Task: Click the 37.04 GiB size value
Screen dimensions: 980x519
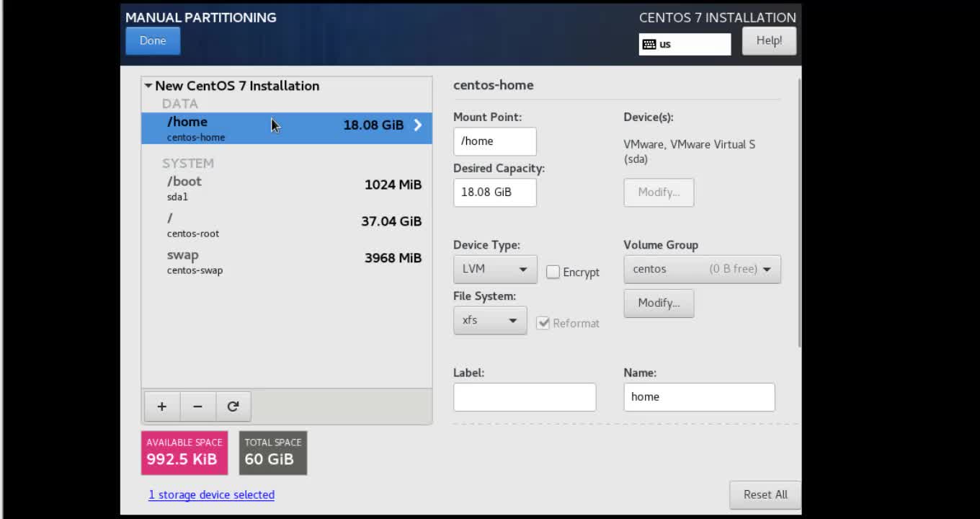Action: (x=391, y=221)
